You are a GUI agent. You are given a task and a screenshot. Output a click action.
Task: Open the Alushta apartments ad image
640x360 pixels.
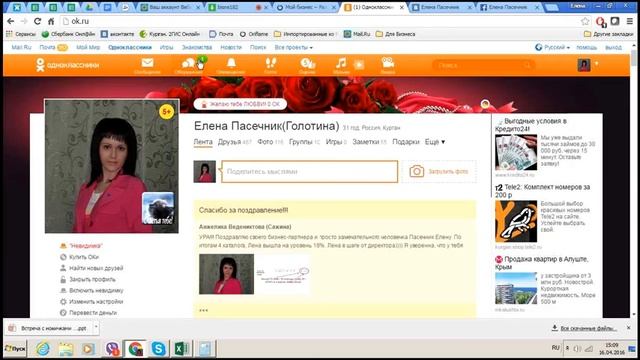tap(516, 289)
